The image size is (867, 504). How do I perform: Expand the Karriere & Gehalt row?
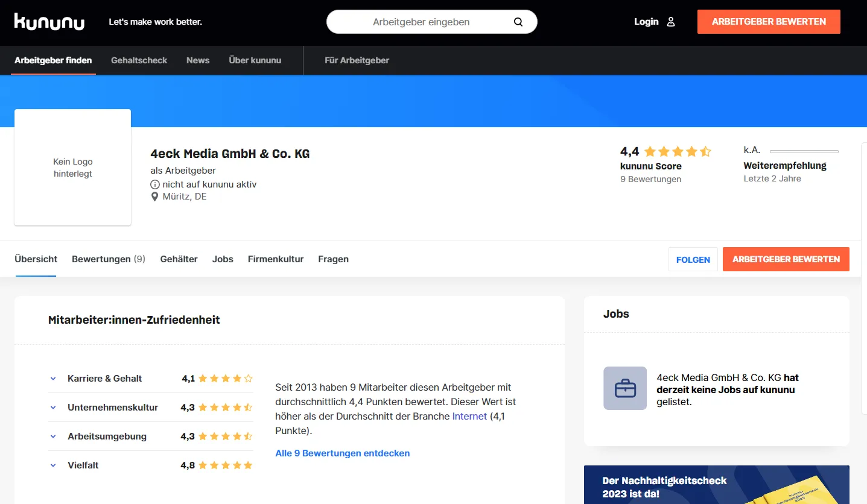tap(53, 379)
